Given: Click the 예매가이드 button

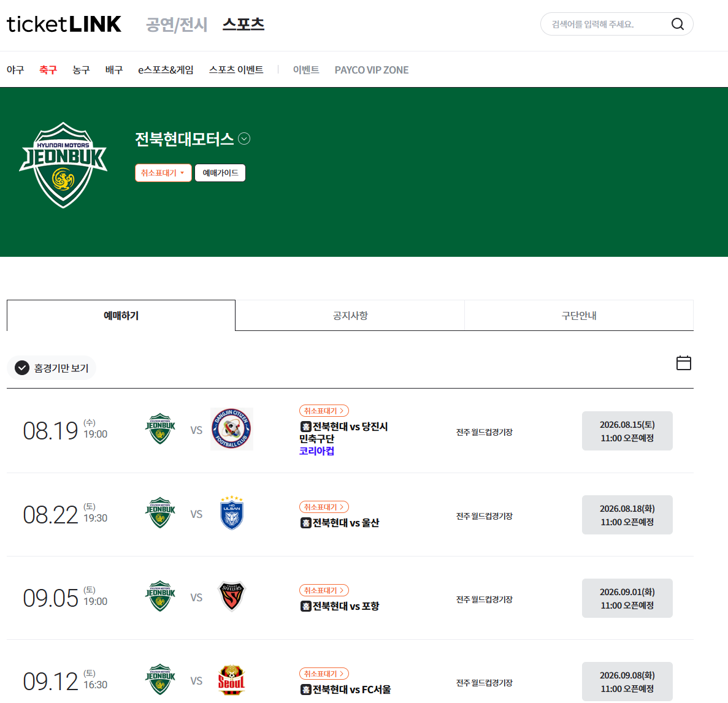Looking at the screenshot, I should click(x=220, y=173).
